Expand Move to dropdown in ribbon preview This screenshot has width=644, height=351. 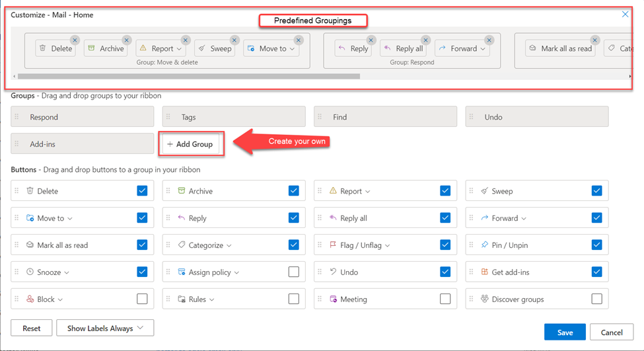coord(292,49)
